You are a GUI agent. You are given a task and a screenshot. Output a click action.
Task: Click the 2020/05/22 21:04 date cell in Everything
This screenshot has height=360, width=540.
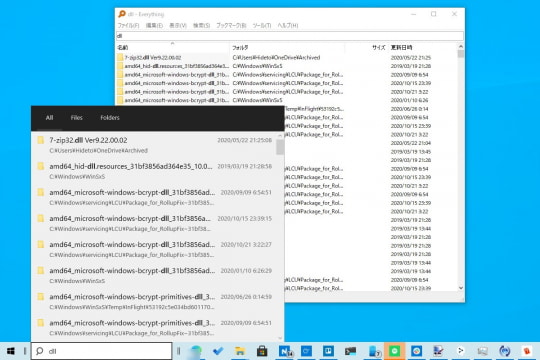click(411, 143)
